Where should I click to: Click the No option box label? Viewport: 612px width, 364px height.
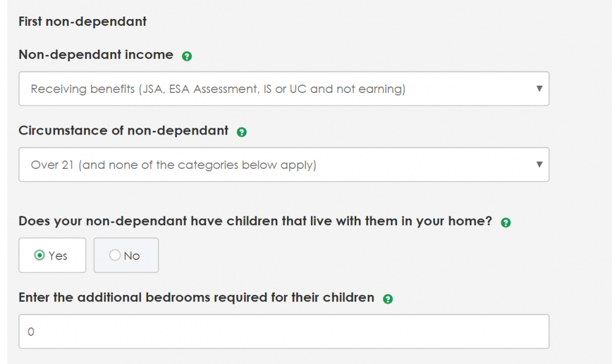(x=132, y=256)
